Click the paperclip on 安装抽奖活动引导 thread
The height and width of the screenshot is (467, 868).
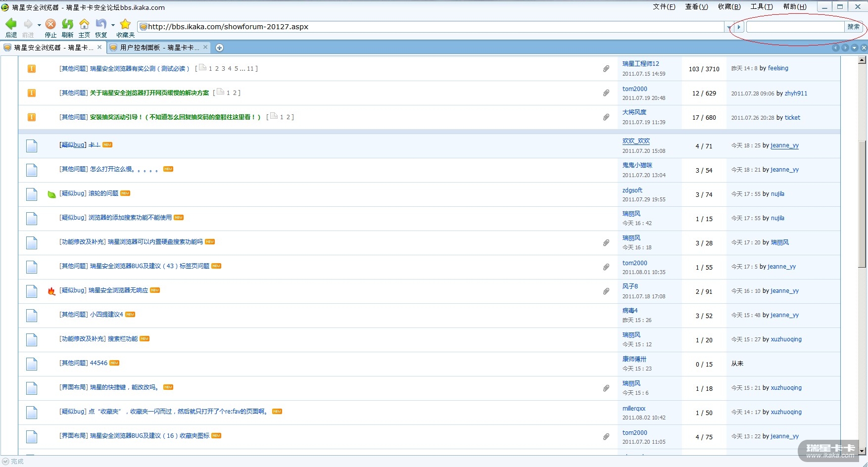point(606,117)
